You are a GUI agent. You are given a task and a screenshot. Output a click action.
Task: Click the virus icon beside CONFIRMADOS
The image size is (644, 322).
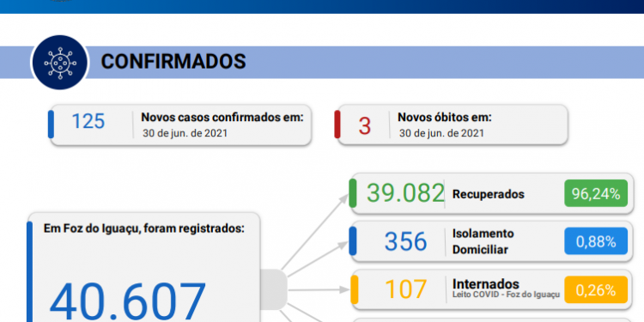60,63
